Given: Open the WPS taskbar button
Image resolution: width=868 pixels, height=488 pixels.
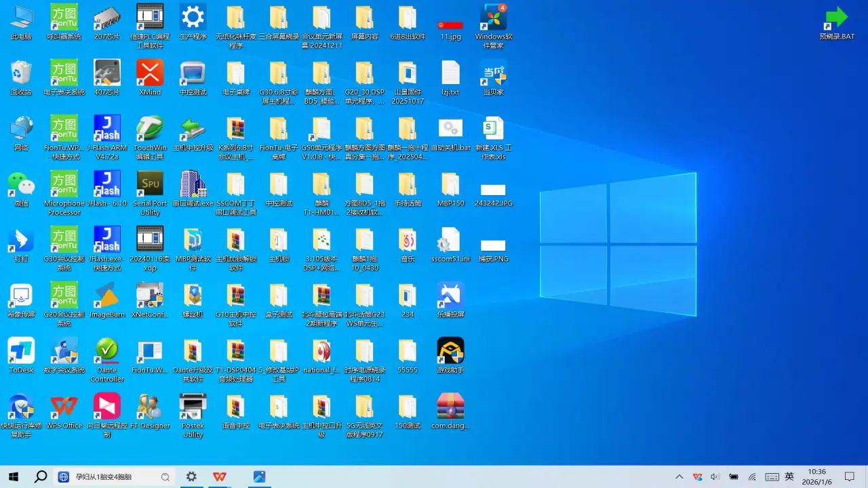Looking at the screenshot, I should 220,477.
